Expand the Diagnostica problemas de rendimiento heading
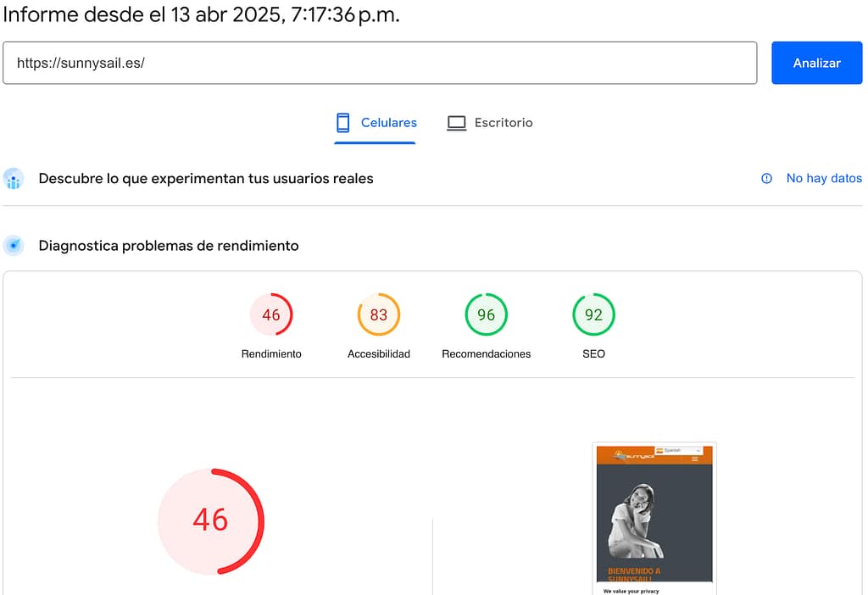Image resolution: width=868 pixels, height=595 pixels. (169, 246)
